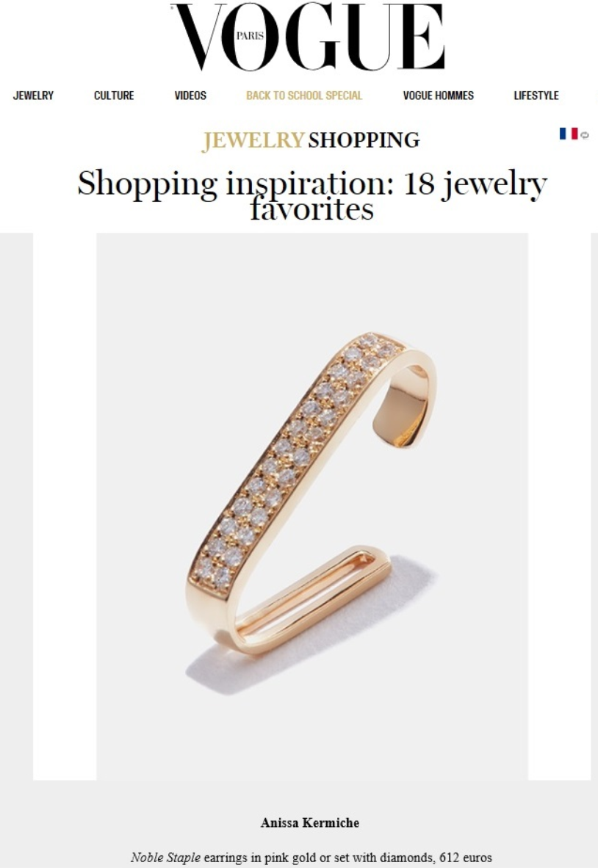Click the Anissa Kermiche designer name
598x868 pixels.
tap(310, 822)
